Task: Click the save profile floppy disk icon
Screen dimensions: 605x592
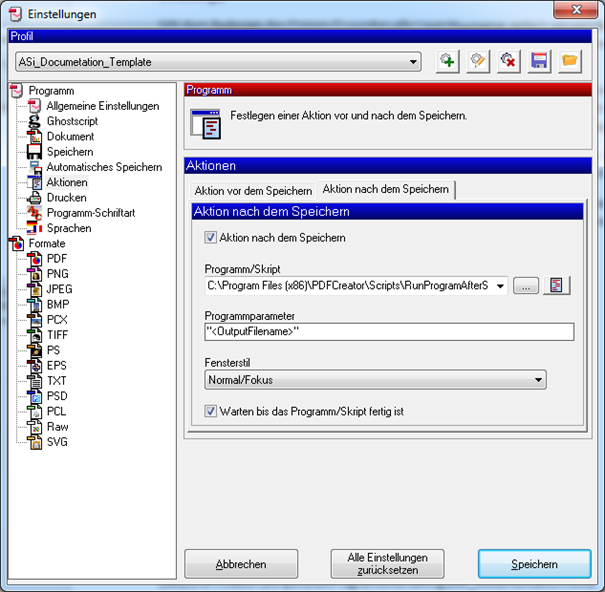Action: pos(539,62)
